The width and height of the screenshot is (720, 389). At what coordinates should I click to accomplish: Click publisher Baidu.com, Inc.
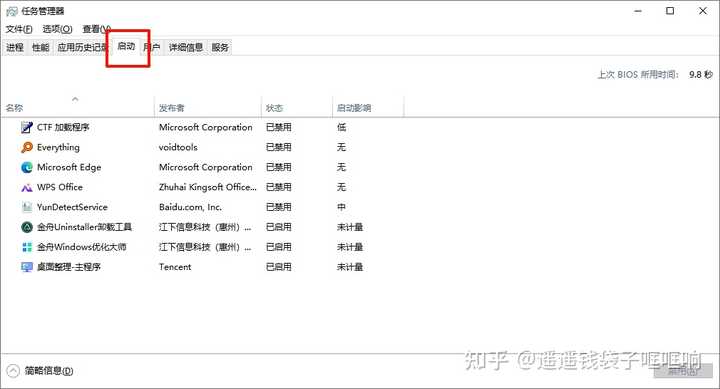click(190, 207)
